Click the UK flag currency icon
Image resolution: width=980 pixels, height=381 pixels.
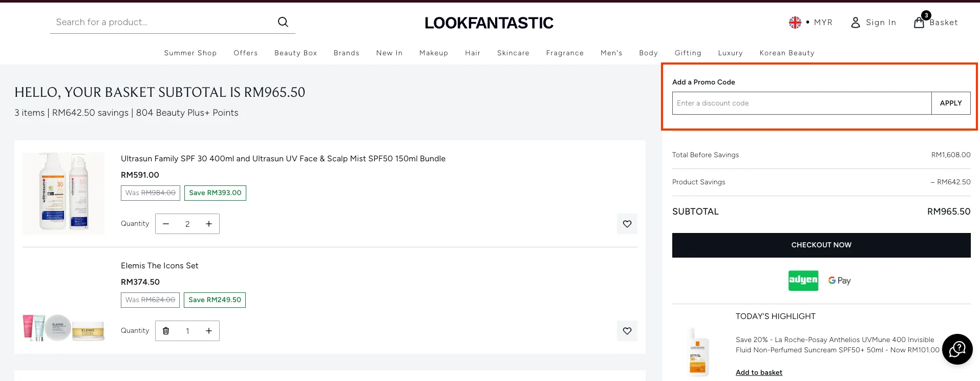coord(795,23)
